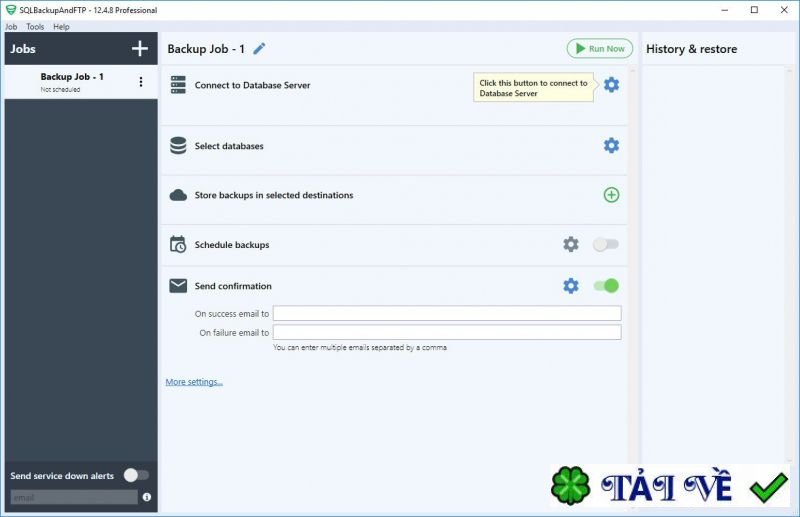This screenshot has height=517, width=800.
Task: Open the Help menu
Action: pyautogui.click(x=61, y=27)
